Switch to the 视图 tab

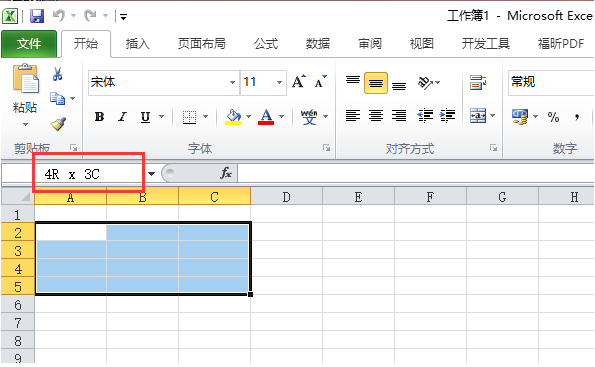[x=422, y=44]
